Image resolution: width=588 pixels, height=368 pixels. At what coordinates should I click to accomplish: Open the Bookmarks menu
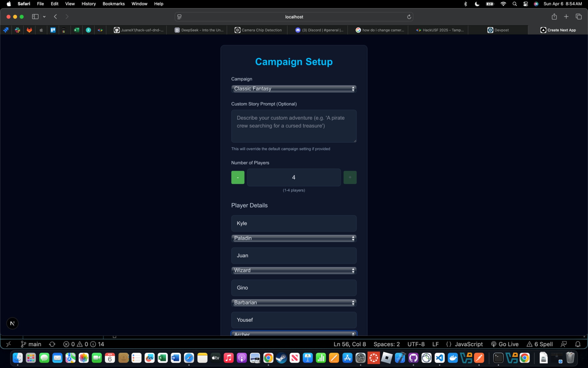pyautogui.click(x=113, y=4)
